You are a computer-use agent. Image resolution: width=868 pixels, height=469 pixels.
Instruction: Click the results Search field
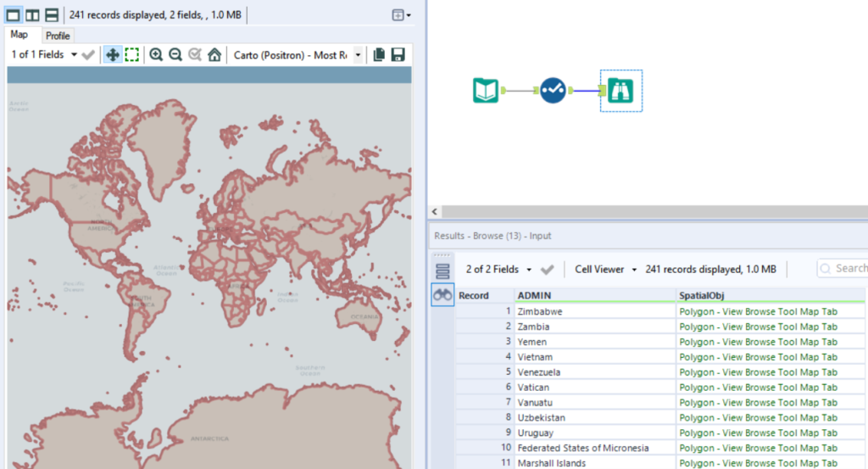click(x=848, y=268)
